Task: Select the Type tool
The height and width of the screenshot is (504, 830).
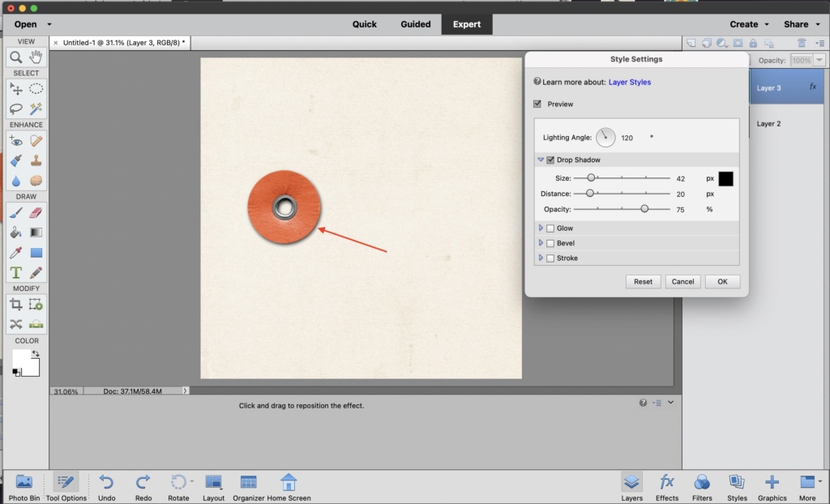Action: click(16, 272)
